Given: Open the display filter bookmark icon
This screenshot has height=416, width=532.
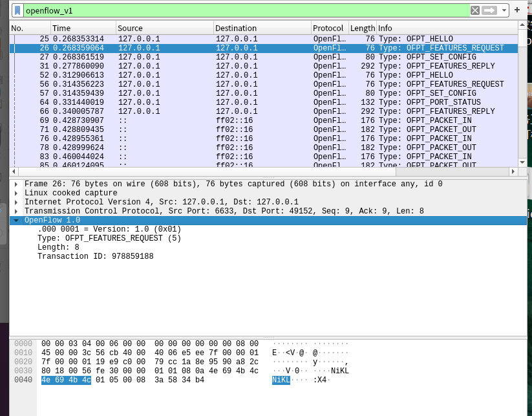Looking at the screenshot, I should point(17,10).
